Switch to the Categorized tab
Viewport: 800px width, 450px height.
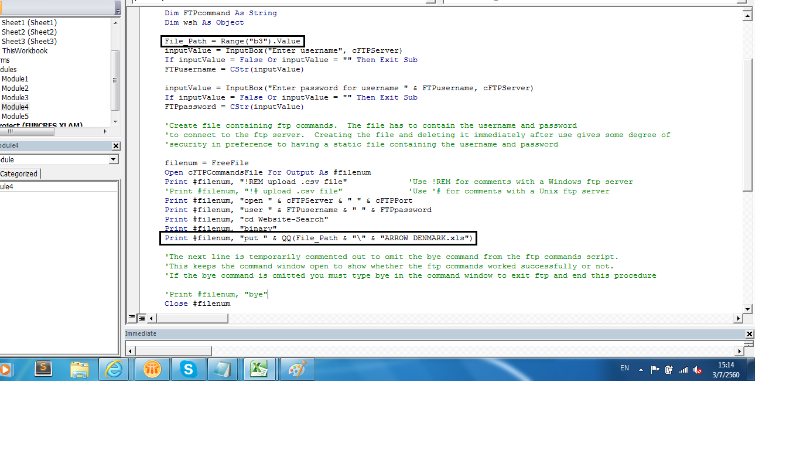(x=18, y=172)
